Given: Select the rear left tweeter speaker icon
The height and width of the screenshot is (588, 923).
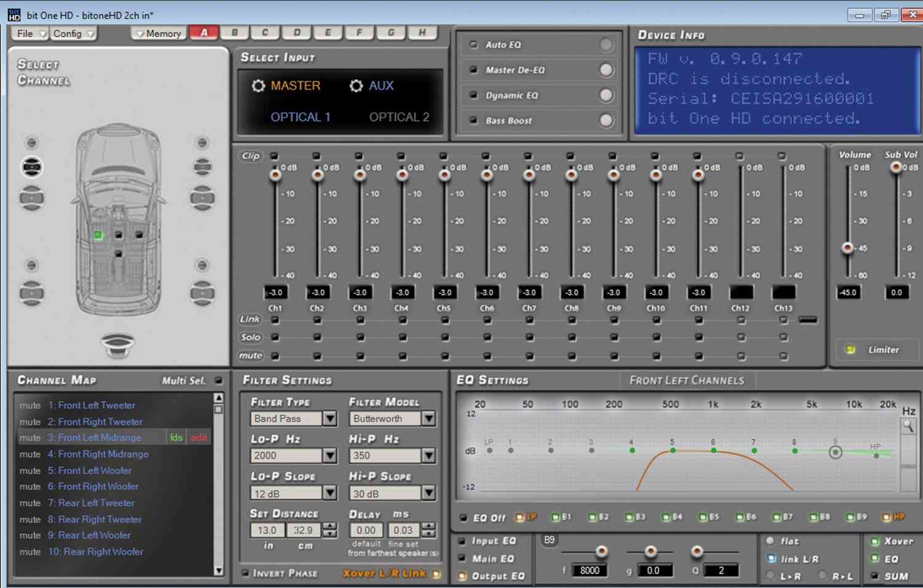Looking at the screenshot, I should (31, 265).
